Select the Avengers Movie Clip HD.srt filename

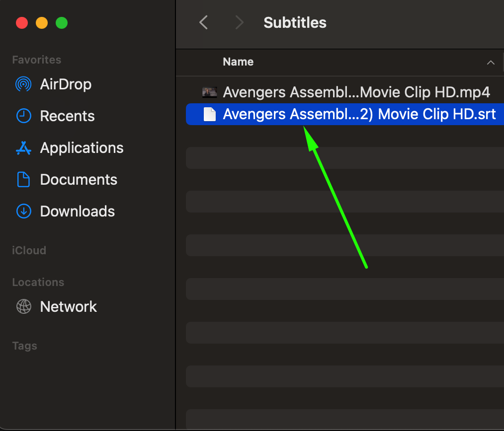pos(359,115)
